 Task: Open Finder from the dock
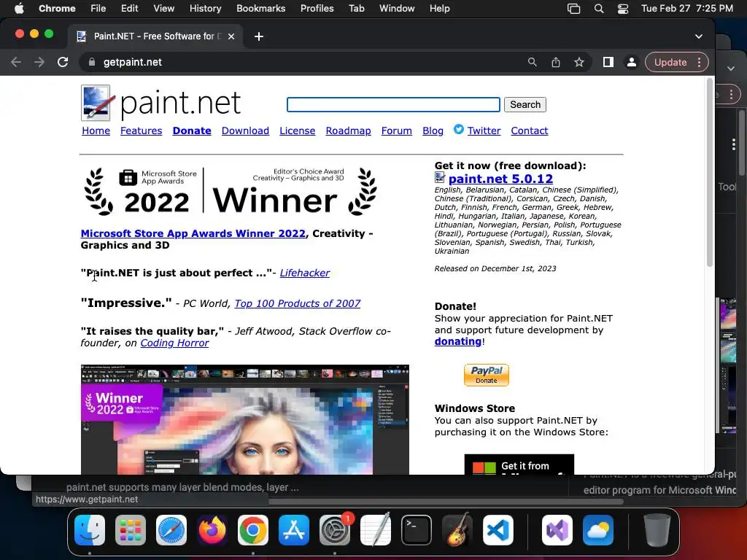tap(90, 530)
